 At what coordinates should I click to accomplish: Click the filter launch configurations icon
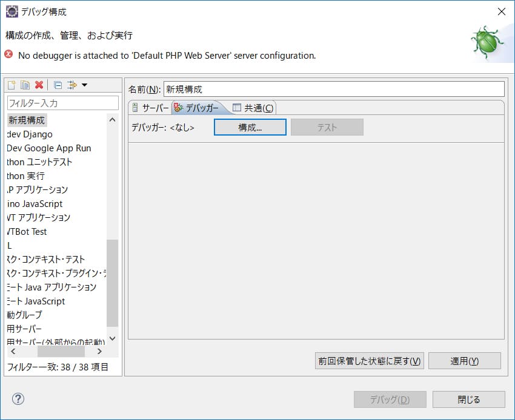71,85
